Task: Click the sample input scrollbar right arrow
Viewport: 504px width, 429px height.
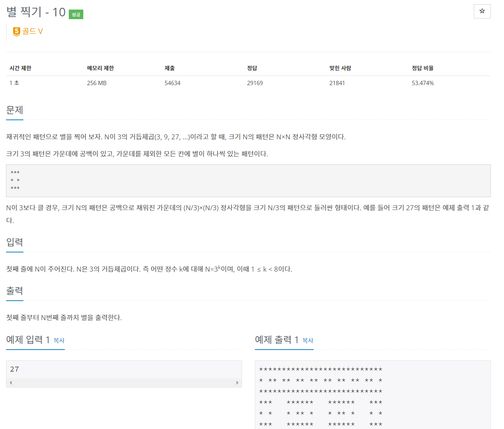Action: pos(237,383)
